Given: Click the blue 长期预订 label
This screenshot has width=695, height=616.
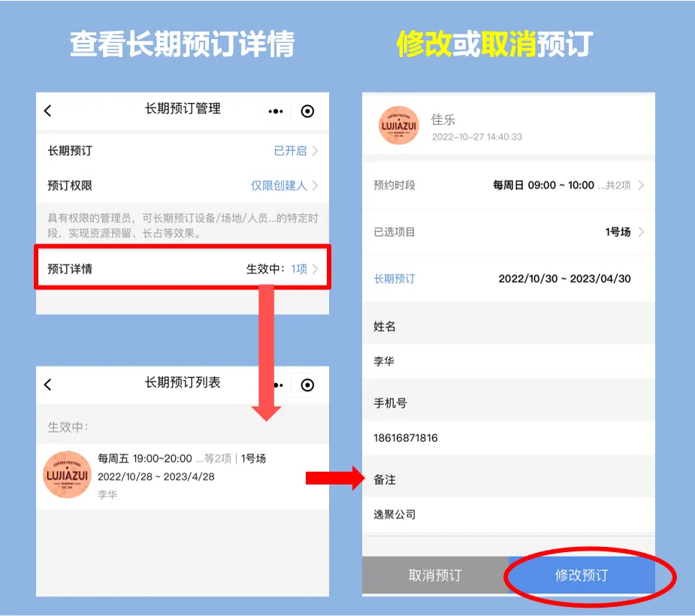Looking at the screenshot, I should [394, 279].
